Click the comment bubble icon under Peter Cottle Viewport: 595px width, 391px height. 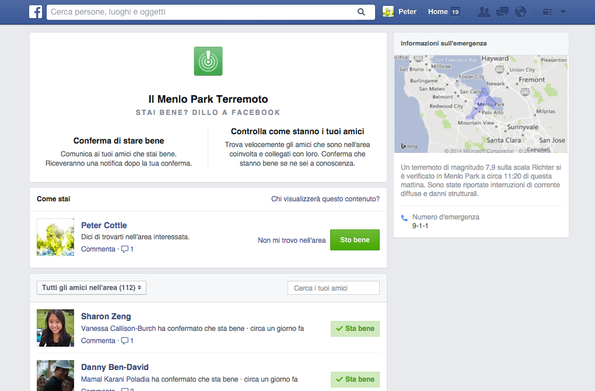coord(124,249)
